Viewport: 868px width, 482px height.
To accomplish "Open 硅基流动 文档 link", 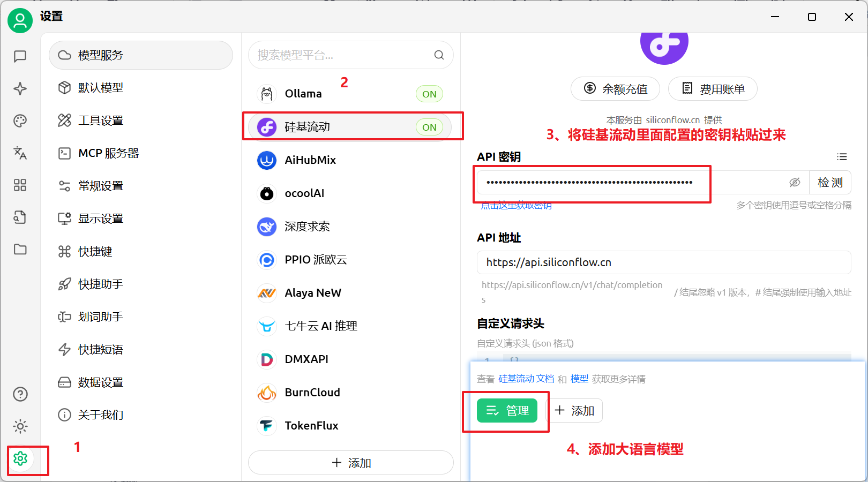I will point(526,379).
